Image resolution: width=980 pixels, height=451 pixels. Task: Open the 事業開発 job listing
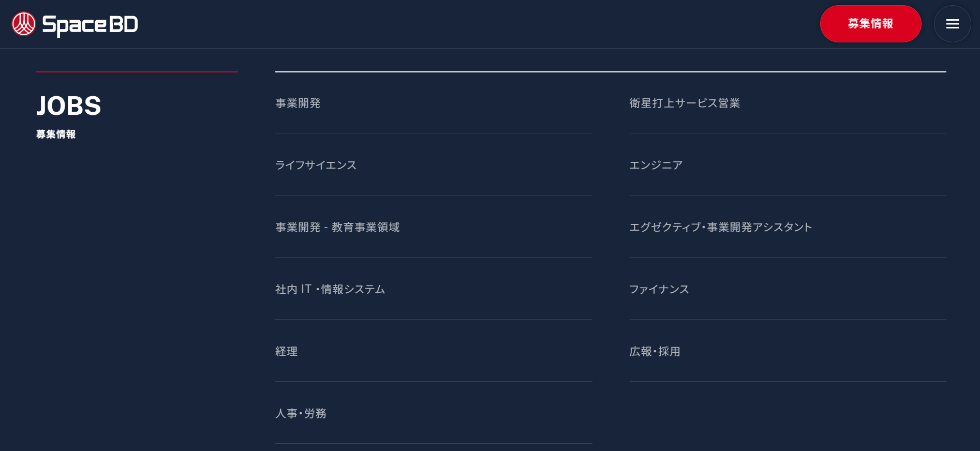[x=434, y=103]
